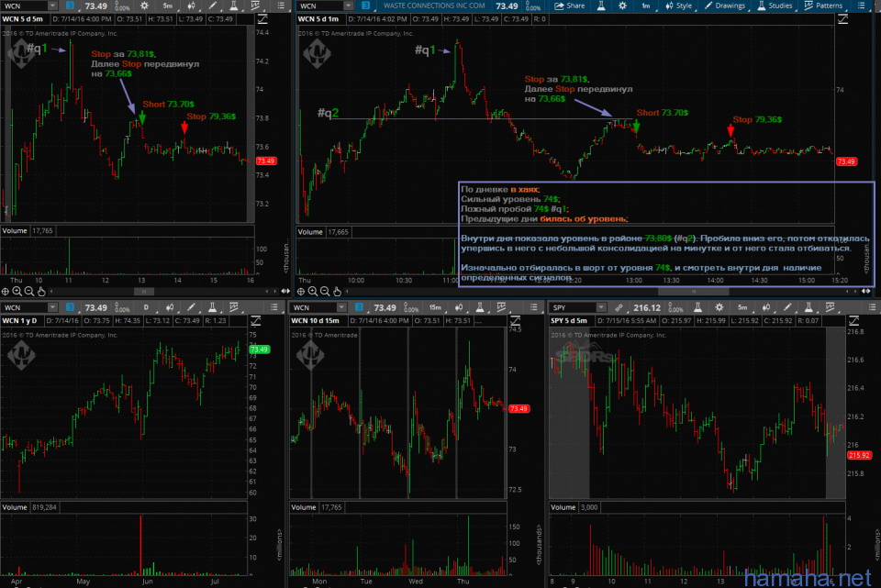
Task: Click the Volume label in SPY panel
Action: pos(563,507)
